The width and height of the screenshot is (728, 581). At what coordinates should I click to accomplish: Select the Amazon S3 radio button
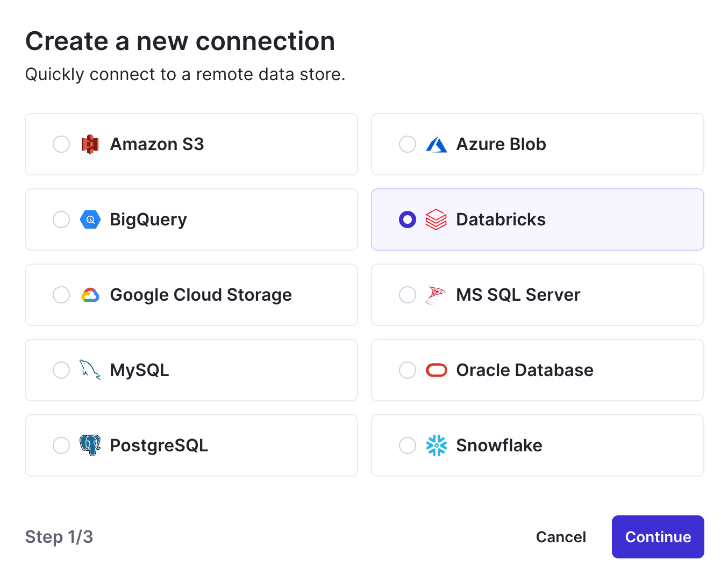coord(61,144)
